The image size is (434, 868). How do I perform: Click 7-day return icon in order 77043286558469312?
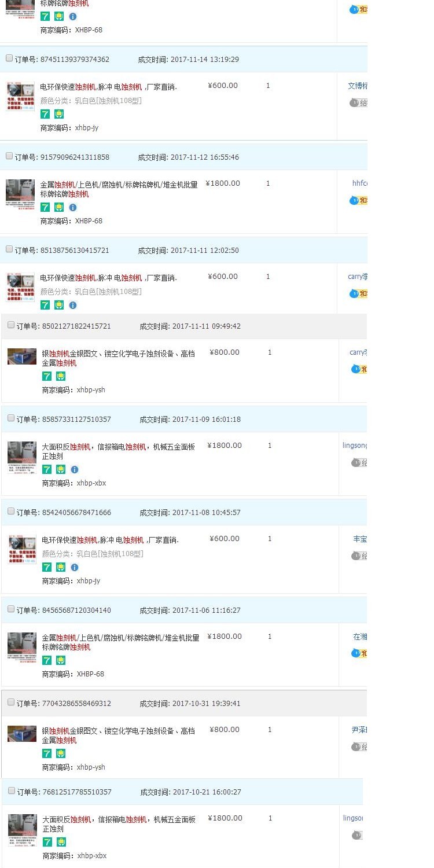click(x=47, y=753)
